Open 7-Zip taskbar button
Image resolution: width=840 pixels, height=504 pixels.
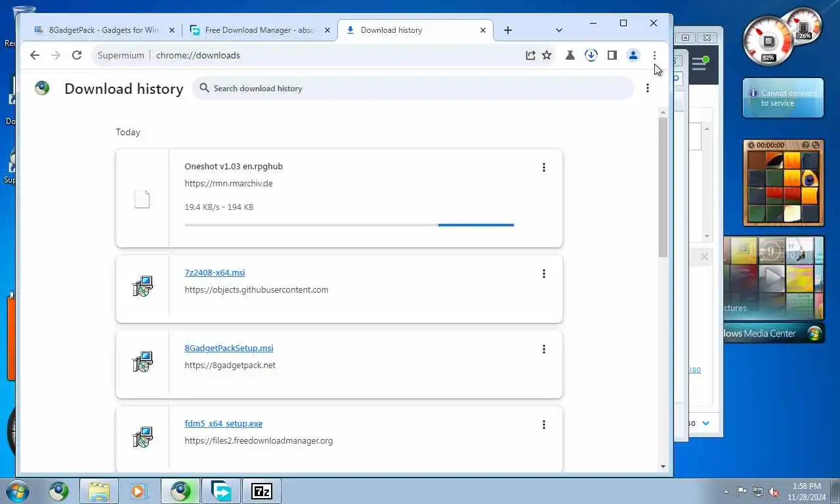coord(262,491)
